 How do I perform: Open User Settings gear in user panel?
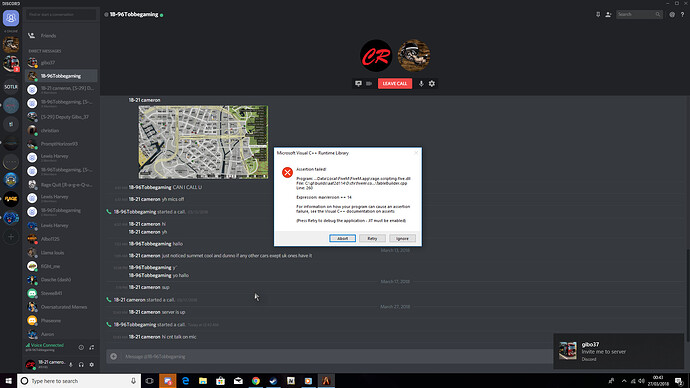pos(92,365)
